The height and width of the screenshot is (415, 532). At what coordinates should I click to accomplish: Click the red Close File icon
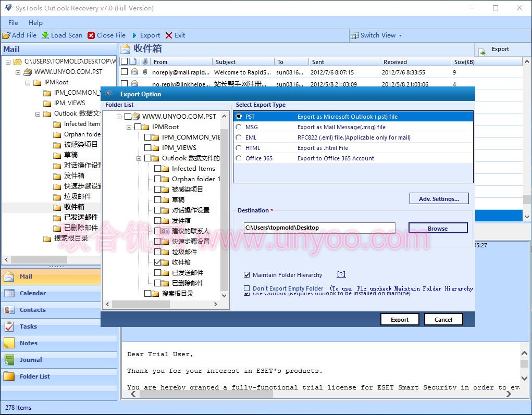click(91, 35)
